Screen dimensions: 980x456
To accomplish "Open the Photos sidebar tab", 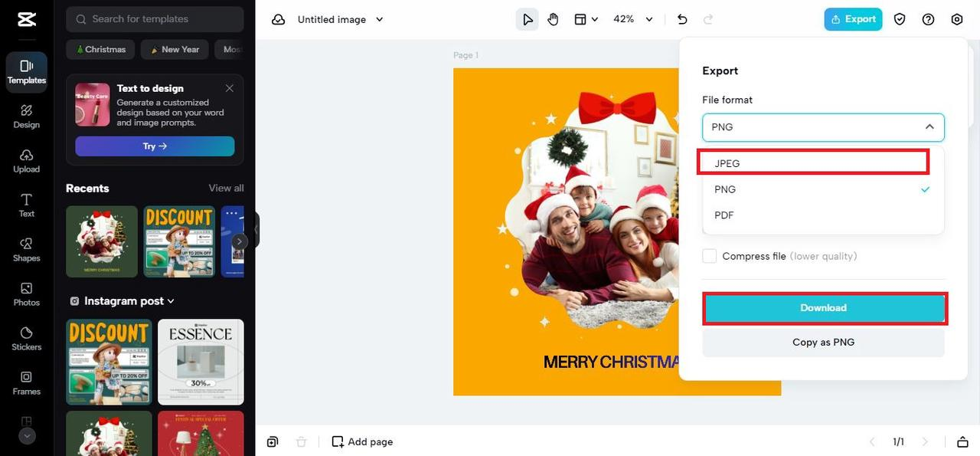I will tap(27, 294).
